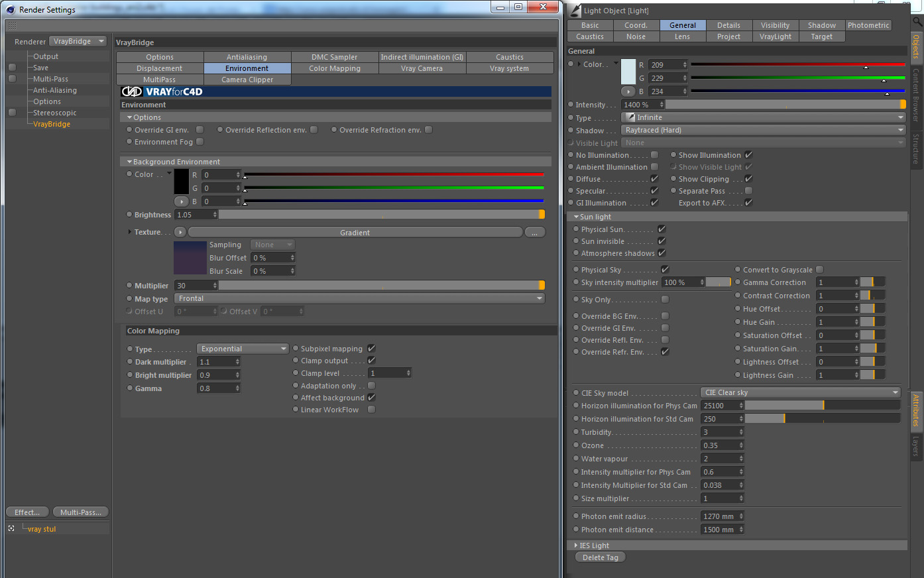Open the texture browse ellipsis button
This screenshot has width=924, height=578.
pos(535,233)
